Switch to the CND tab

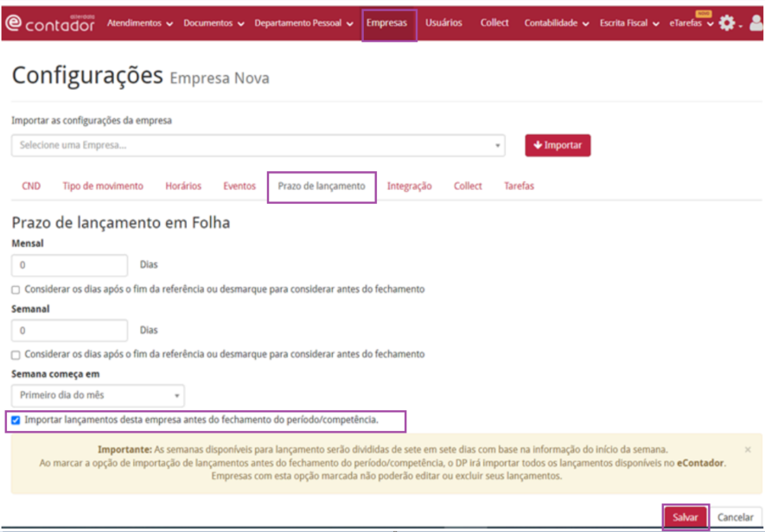(31, 186)
